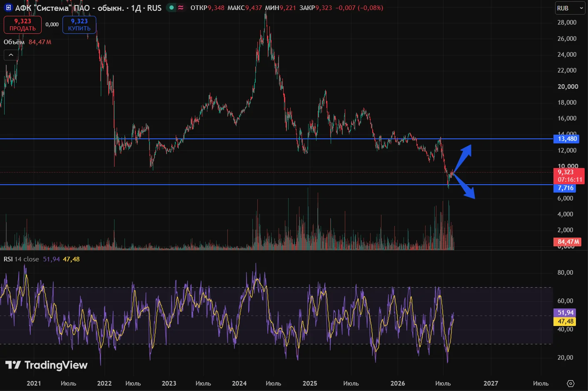Click the red approximate-data indicator icon
This screenshot has width=588, height=391.
tap(181, 8)
